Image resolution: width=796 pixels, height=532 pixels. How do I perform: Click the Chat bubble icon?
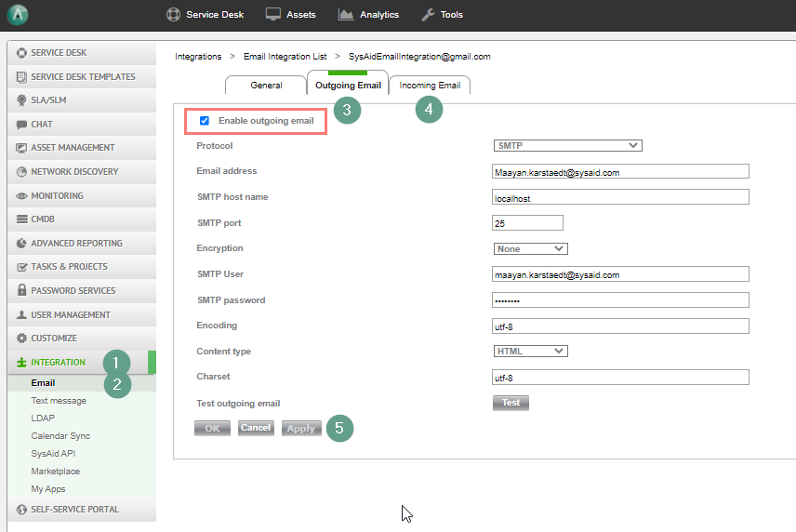[21, 125]
